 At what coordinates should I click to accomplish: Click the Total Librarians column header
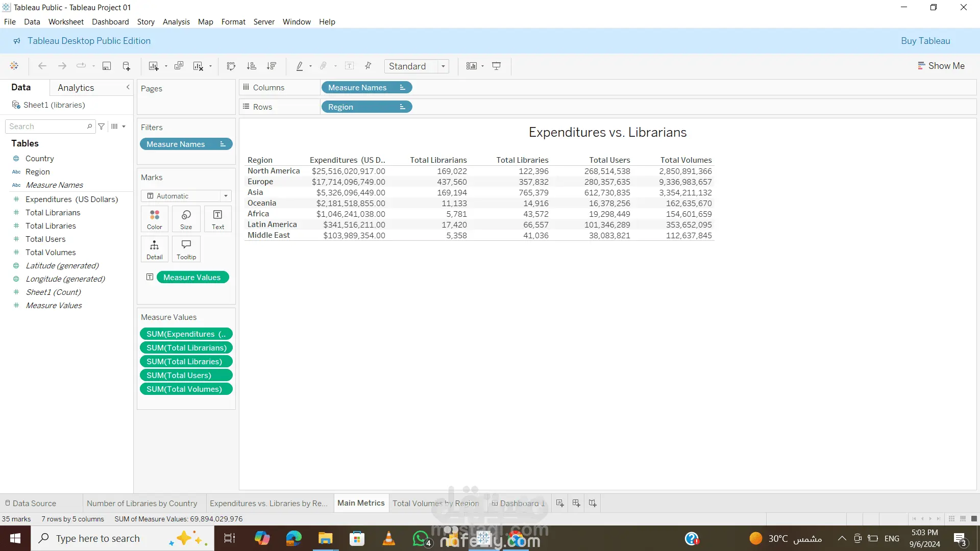pos(438,160)
